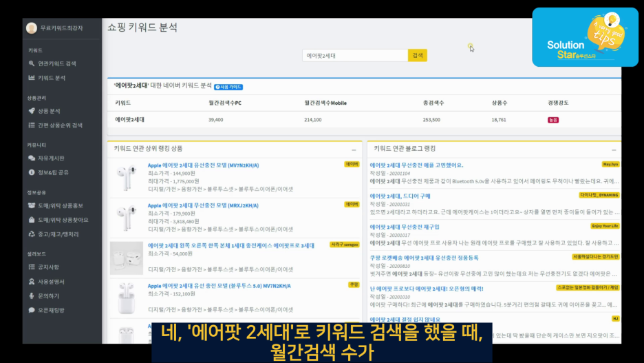Click the 월간검색수Mobile column header
The height and width of the screenshot is (363, 644).
click(x=325, y=103)
